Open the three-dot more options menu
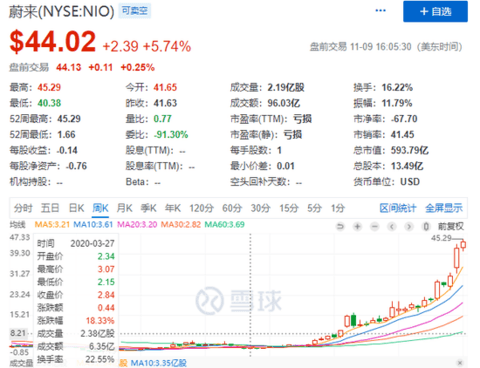 pyautogui.click(x=380, y=11)
